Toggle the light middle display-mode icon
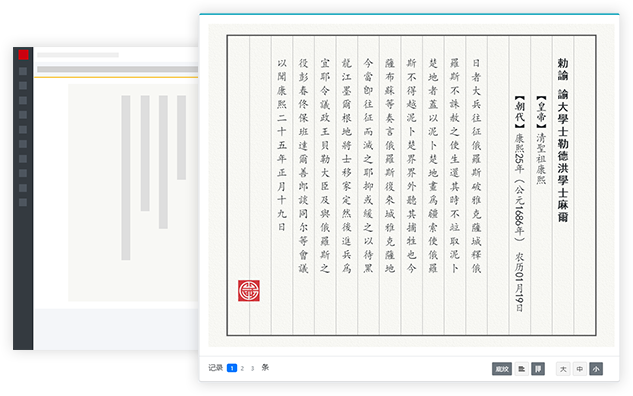 522,369
